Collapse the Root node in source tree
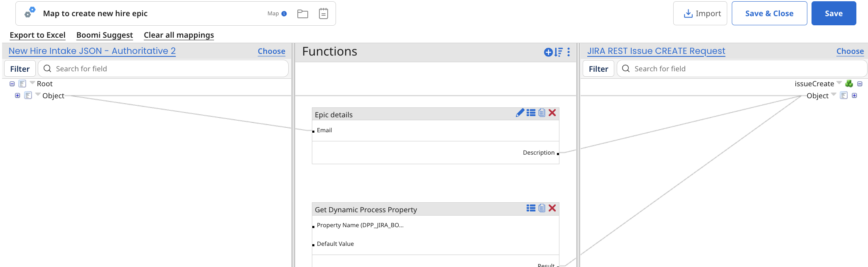The height and width of the screenshot is (267, 868). pos(12,84)
